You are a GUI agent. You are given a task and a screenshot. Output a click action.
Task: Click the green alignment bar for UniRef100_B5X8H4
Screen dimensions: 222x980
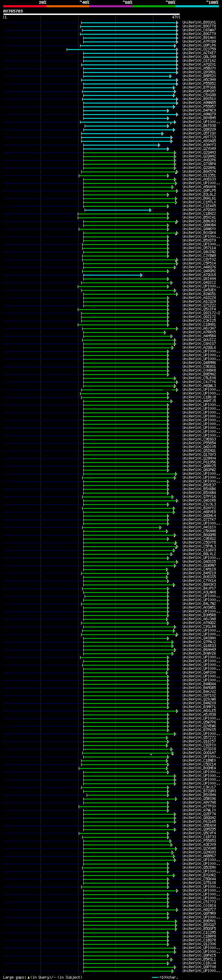128,795
